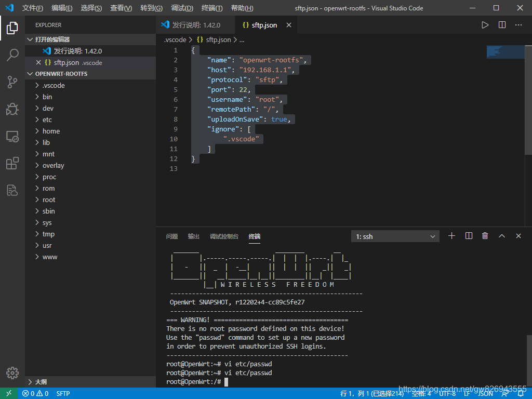Image resolution: width=532 pixels, height=399 pixels.
Task: Open the 选择(S) menu
Action: [x=91, y=8]
